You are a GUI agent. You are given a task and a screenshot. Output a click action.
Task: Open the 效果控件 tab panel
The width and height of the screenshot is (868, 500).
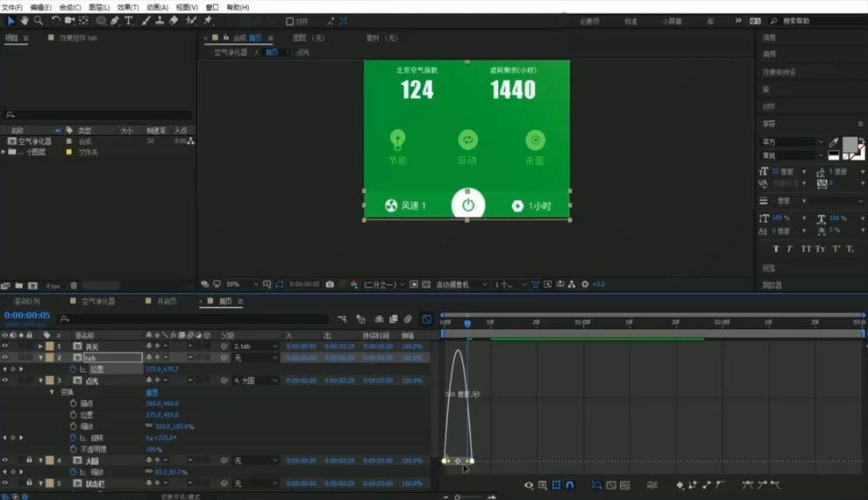pos(77,39)
